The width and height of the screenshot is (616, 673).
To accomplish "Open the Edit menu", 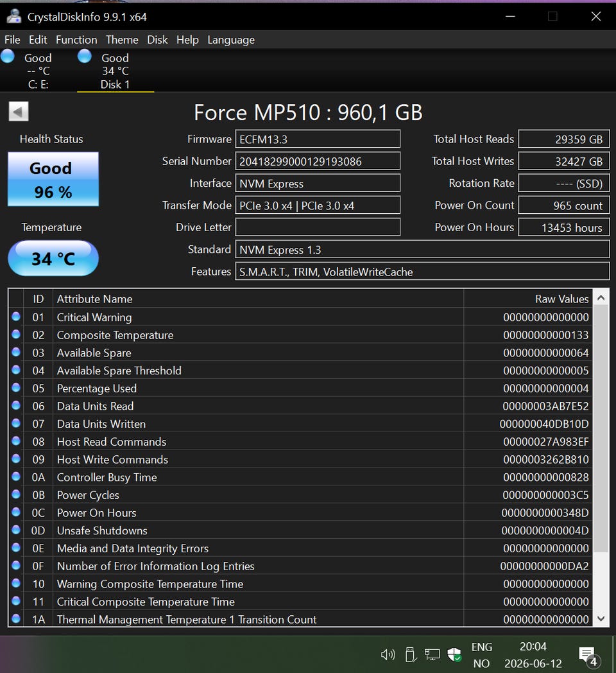I will [38, 40].
